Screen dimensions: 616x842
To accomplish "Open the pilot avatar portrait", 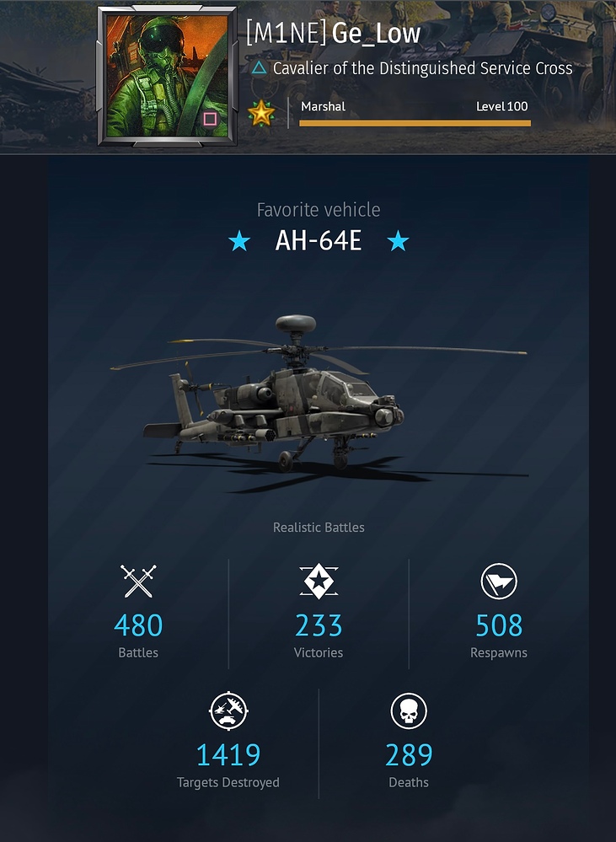I will (x=167, y=76).
